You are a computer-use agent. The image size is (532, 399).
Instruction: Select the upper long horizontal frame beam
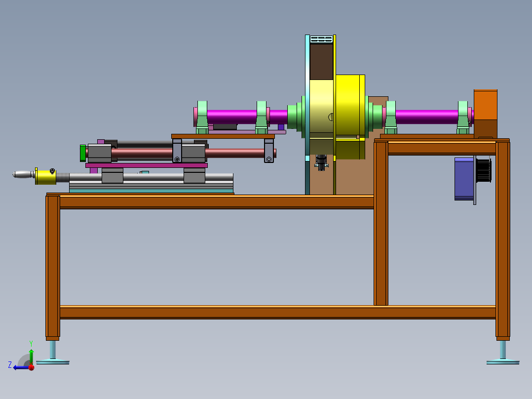coord(217,201)
